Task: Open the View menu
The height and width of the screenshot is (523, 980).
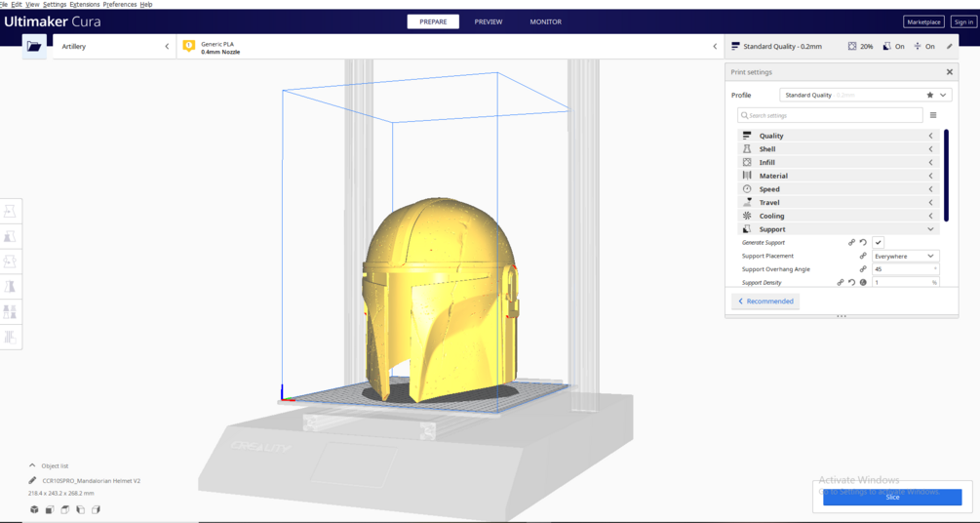Action: (x=32, y=4)
